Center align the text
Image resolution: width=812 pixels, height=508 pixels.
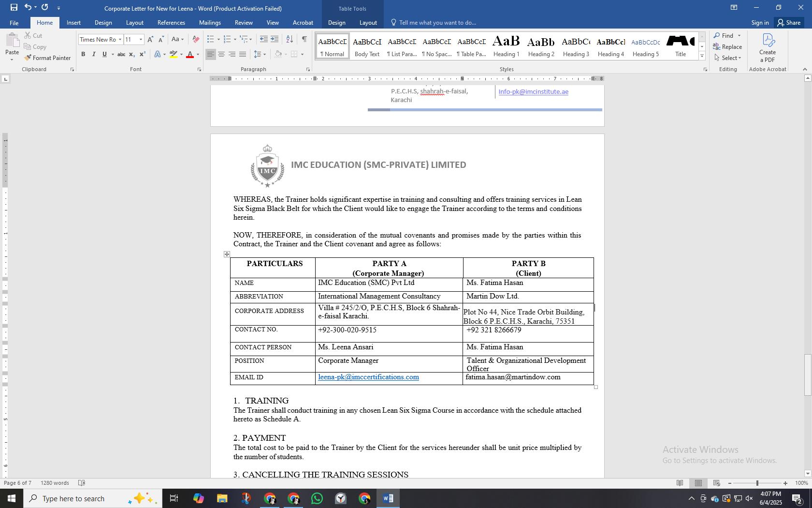pos(221,54)
